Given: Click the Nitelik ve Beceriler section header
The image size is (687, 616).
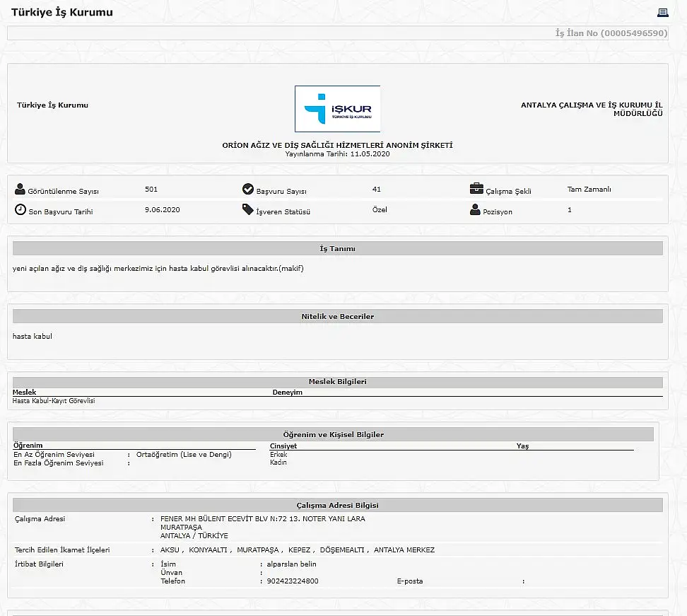Looking at the screenshot, I should tap(337, 317).
